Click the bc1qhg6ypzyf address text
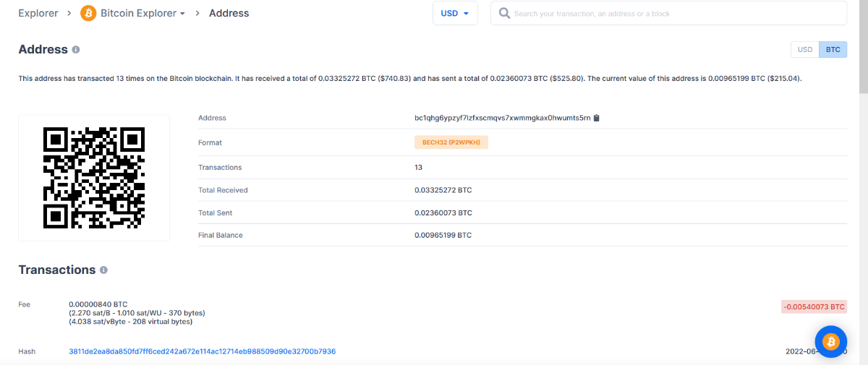This screenshot has width=868, height=365. 502,118
